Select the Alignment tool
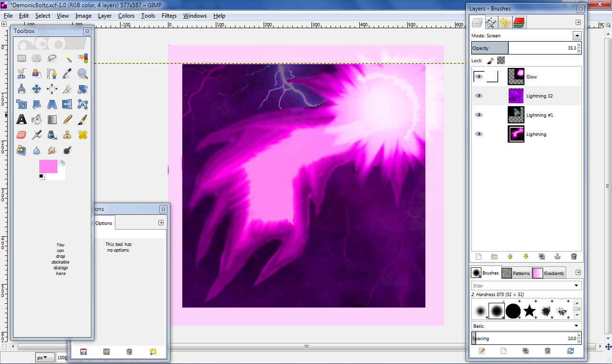Screen dimensions: 612x364 pyautogui.click(x=52, y=89)
